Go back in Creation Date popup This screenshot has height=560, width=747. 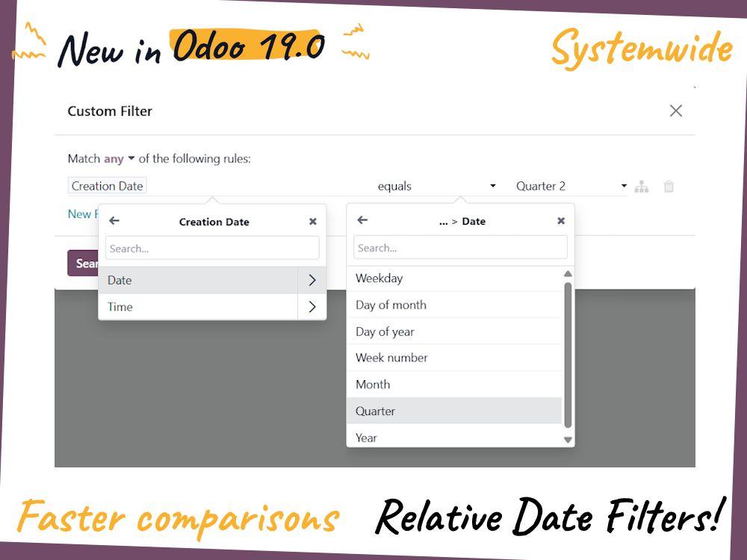pyautogui.click(x=114, y=221)
